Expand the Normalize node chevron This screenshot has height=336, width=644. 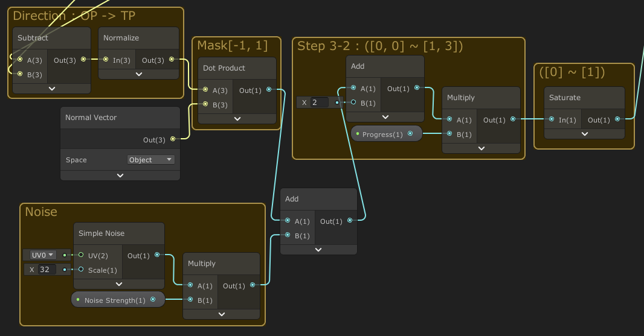coord(139,74)
